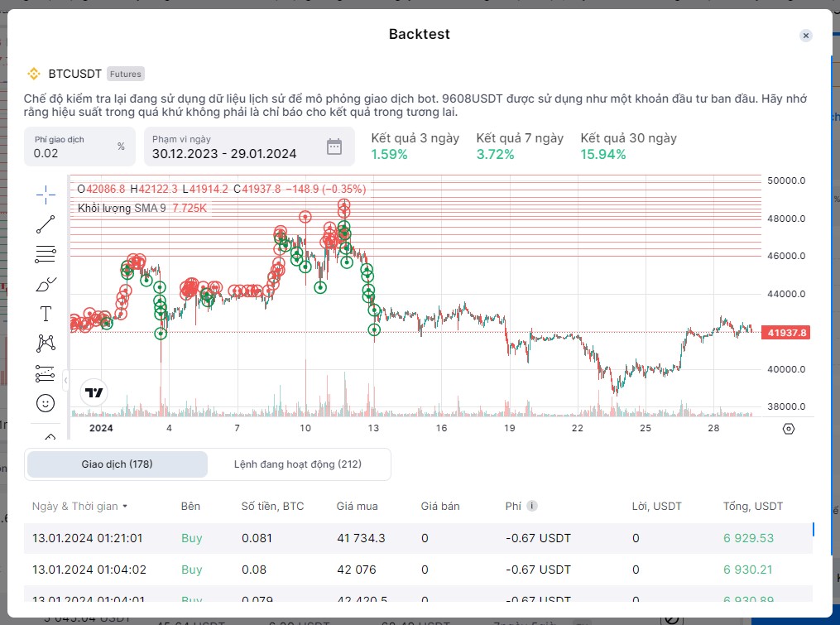Collapse the drawing toolbar side arrow
Image resolution: width=840 pixels, height=625 pixels.
tap(65, 380)
